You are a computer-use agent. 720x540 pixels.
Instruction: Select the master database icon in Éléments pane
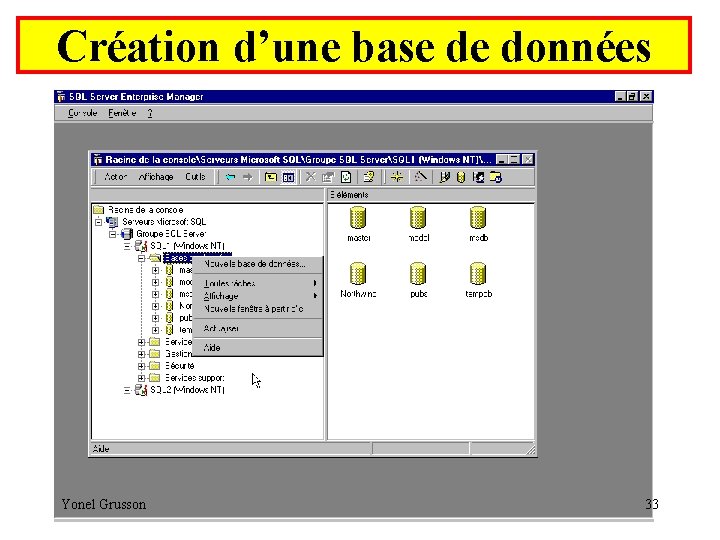[x=358, y=218]
